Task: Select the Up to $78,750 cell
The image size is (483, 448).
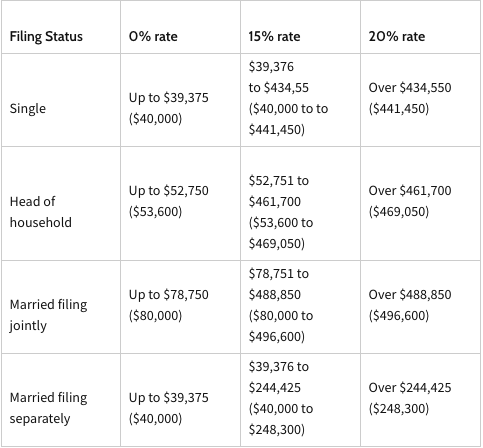Action: pos(180,307)
